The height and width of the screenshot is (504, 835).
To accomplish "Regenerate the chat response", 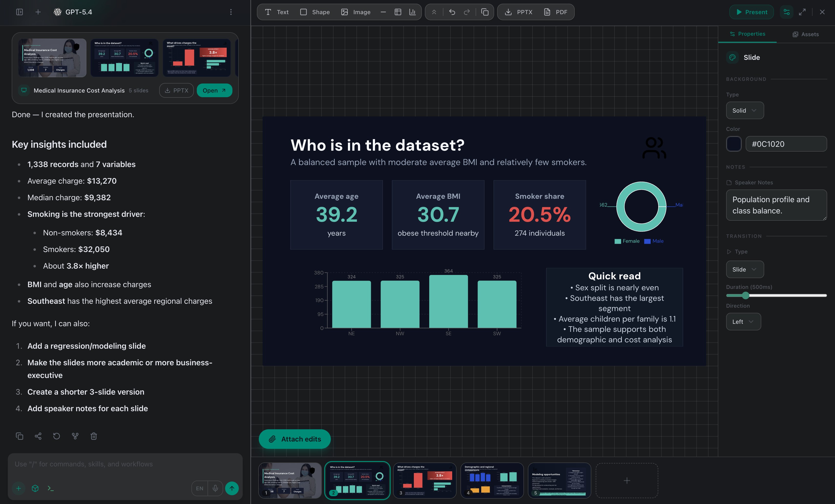I will pos(56,436).
